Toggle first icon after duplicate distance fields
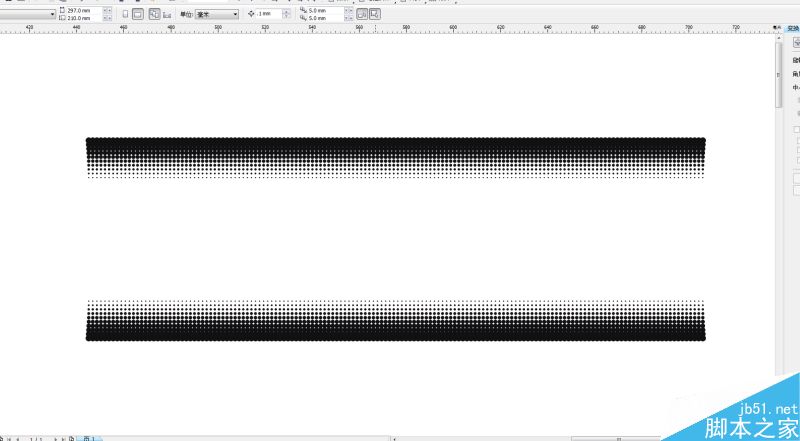Screen dimensions: 800x441 [x=362, y=14]
